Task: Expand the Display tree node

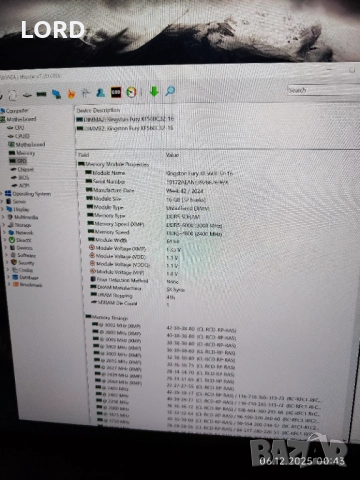Action: 2,209
